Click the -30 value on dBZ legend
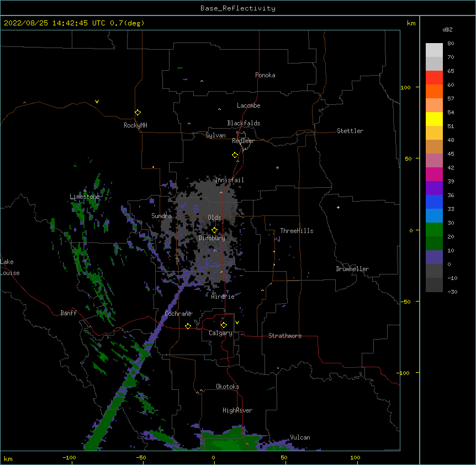The height and width of the screenshot is (465, 476). point(452,292)
